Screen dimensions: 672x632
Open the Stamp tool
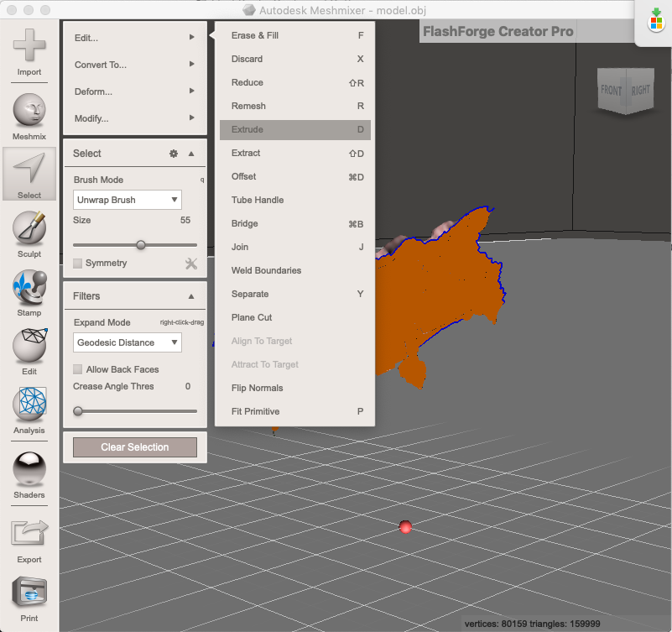(29, 286)
